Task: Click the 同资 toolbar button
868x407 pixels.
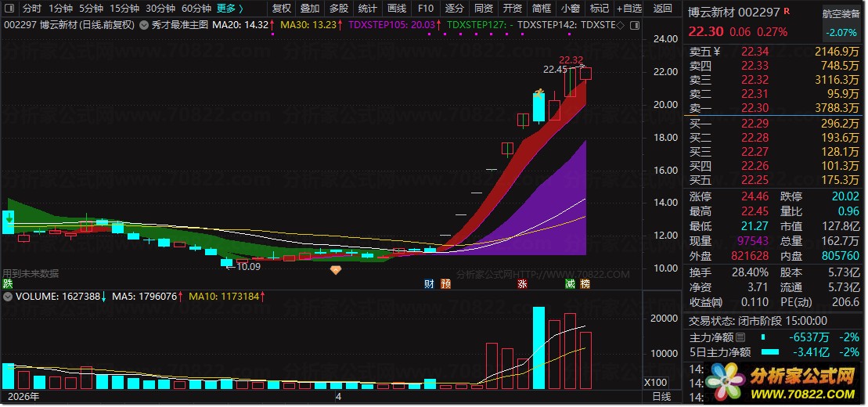Action: coord(484,9)
